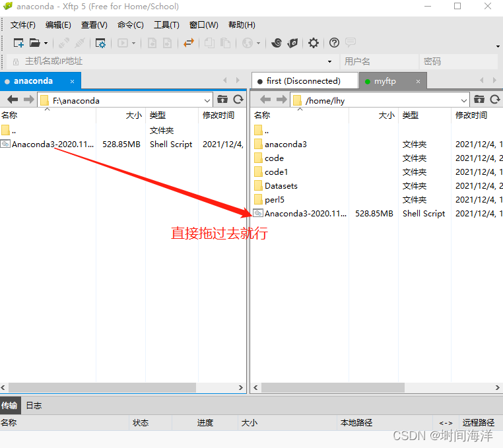Viewport: 503px width, 448px height.
Task: Click the 进度 column header in transfer list
Action: point(205,423)
